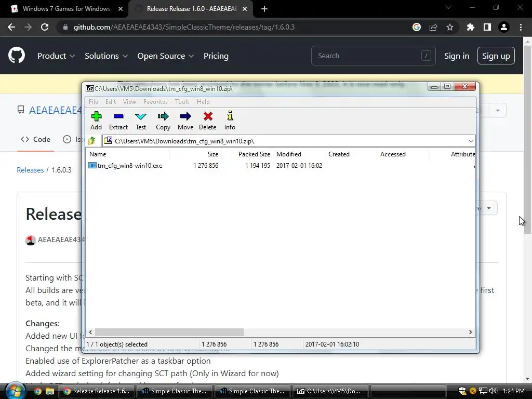This screenshot has height=399, width=532.
Task: Open the Help menu in 7-Zip
Action: (203, 102)
